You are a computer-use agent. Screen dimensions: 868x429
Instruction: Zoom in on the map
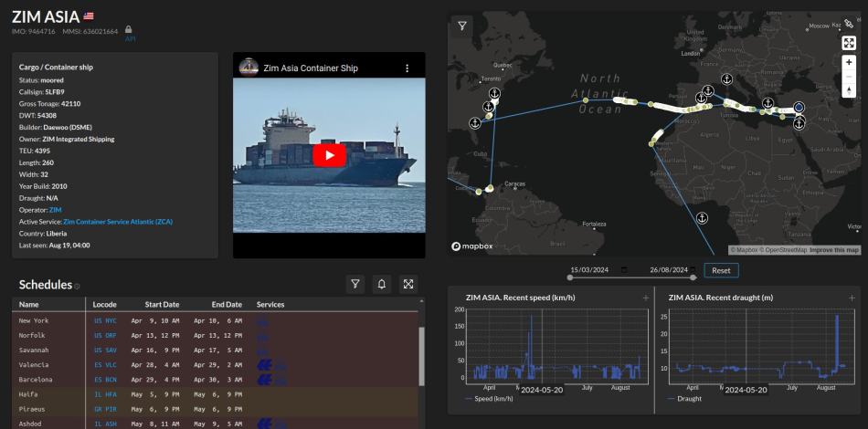[849, 62]
